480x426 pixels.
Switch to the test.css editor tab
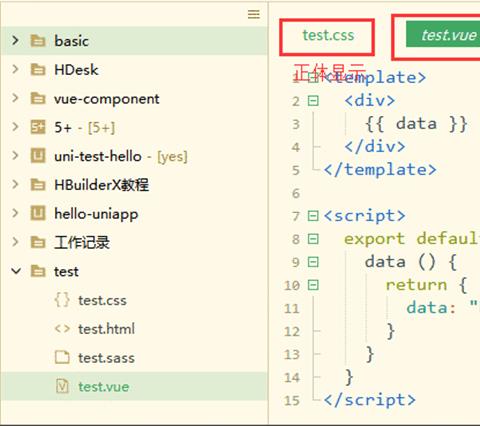click(328, 35)
